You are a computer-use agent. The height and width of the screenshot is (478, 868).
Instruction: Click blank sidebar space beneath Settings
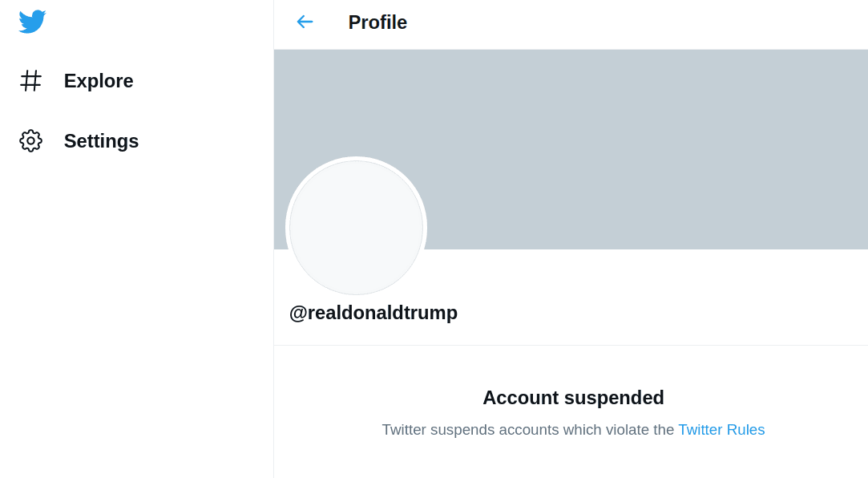[136, 305]
